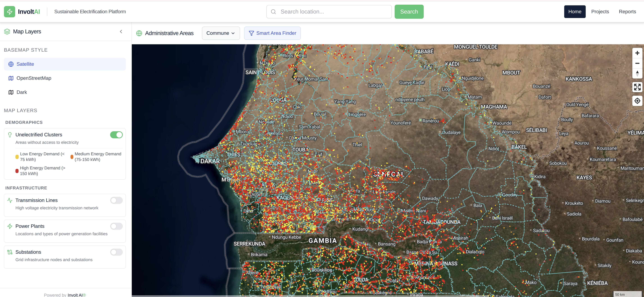Click the KAYES label on map
Screen dimensions: 644x297
584,178
